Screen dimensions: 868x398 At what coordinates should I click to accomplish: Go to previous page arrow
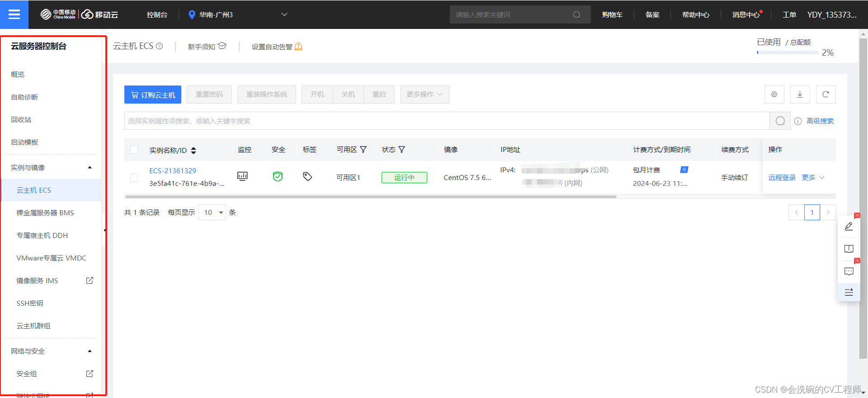(x=796, y=212)
